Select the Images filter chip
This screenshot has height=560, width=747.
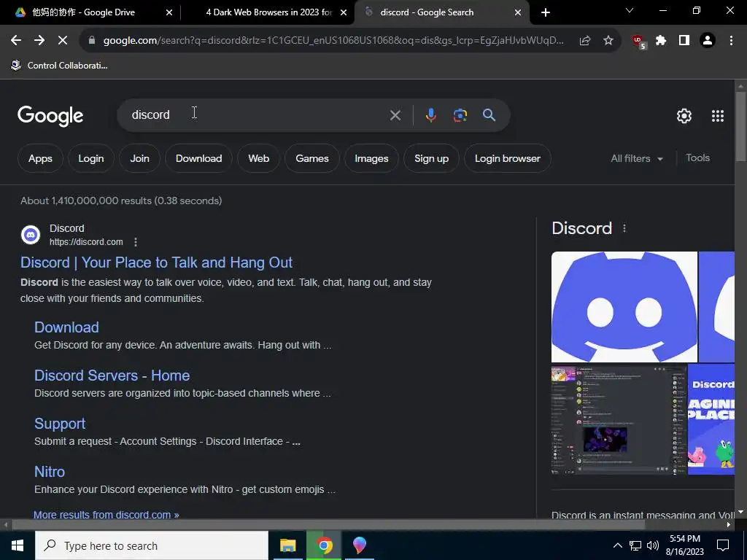[x=371, y=158]
